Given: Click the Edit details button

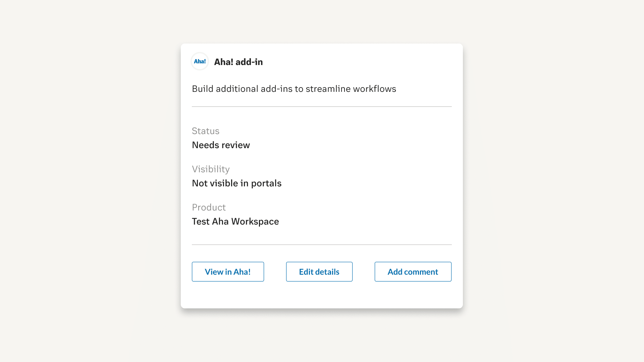Looking at the screenshot, I should pyautogui.click(x=319, y=271).
